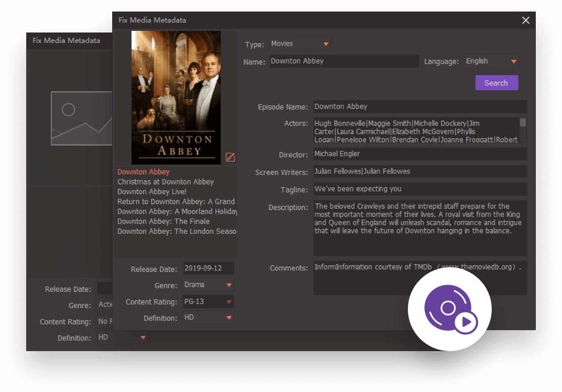The height and width of the screenshot is (392, 562).
Task: Click inside the Comments text area
Action: 420,278
